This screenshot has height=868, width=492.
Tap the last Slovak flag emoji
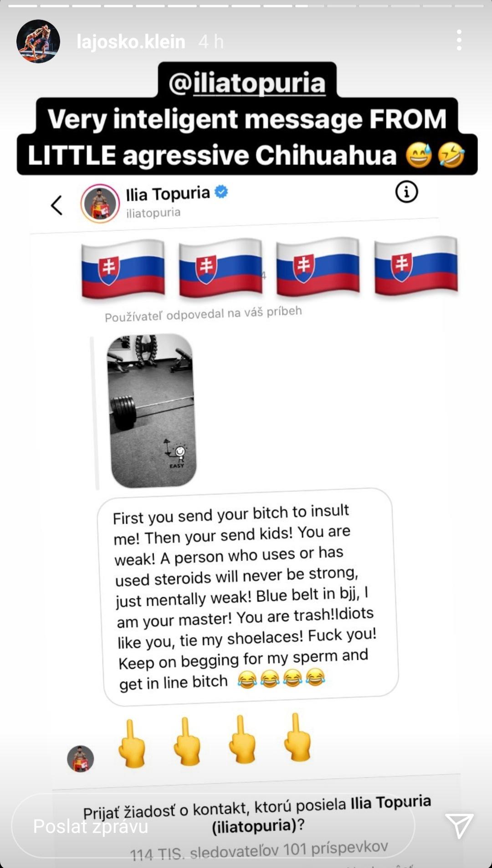coord(416,265)
